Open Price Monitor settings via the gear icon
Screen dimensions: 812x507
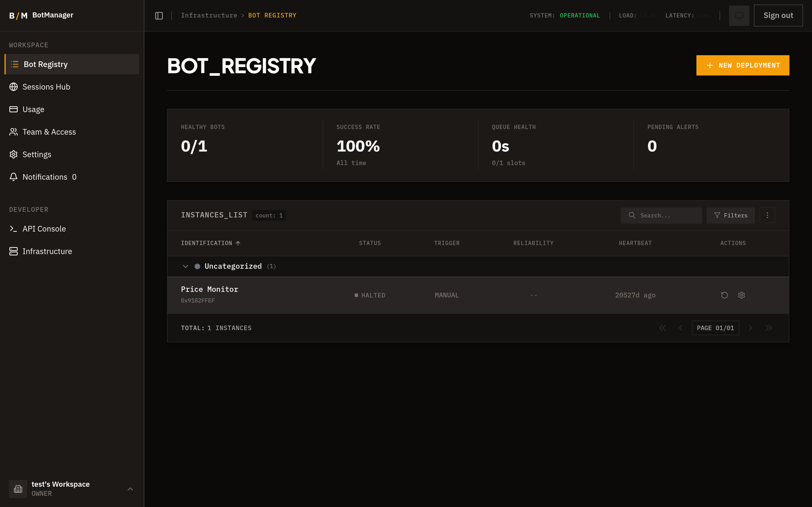click(x=742, y=295)
